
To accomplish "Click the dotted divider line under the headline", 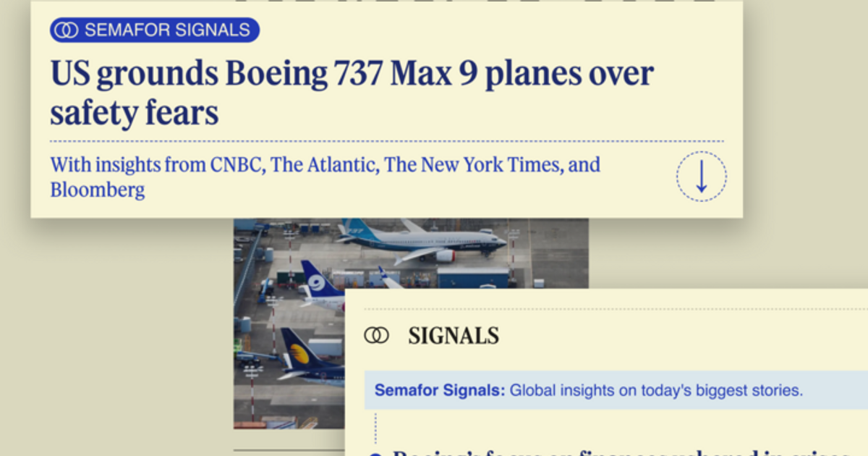I will [x=386, y=141].
